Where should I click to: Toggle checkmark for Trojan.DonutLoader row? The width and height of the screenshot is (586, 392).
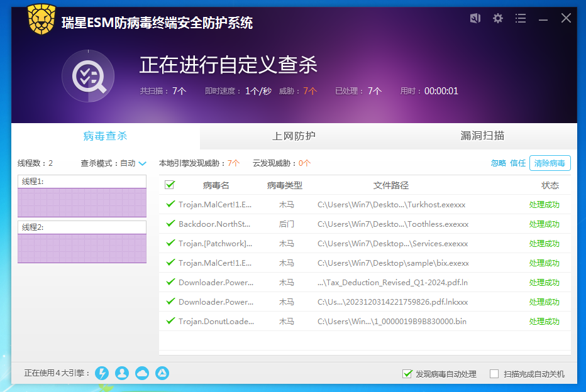tap(170, 320)
